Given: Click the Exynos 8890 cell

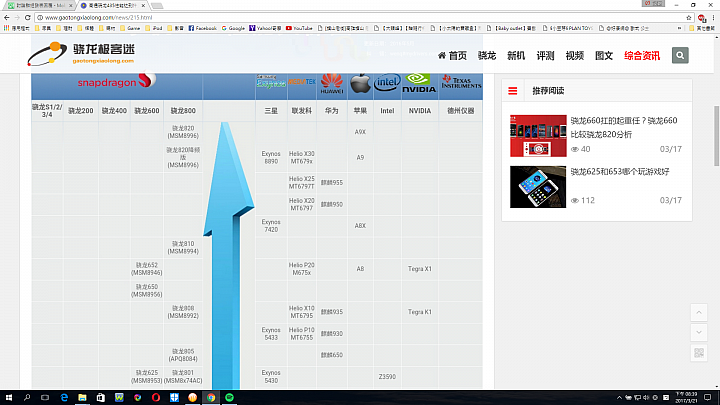Looking at the screenshot, I should click(x=271, y=158).
